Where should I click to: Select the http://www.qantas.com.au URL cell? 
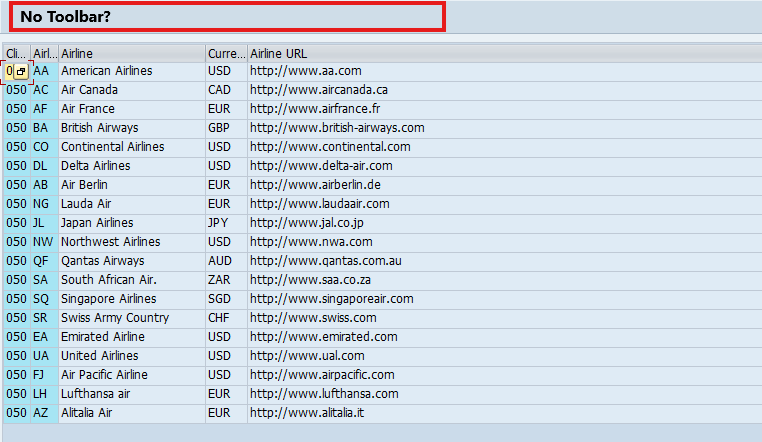click(x=504, y=261)
